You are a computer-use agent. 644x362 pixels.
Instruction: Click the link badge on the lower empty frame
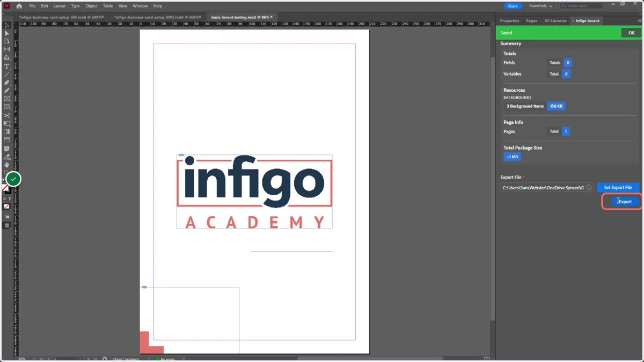pyautogui.click(x=144, y=287)
